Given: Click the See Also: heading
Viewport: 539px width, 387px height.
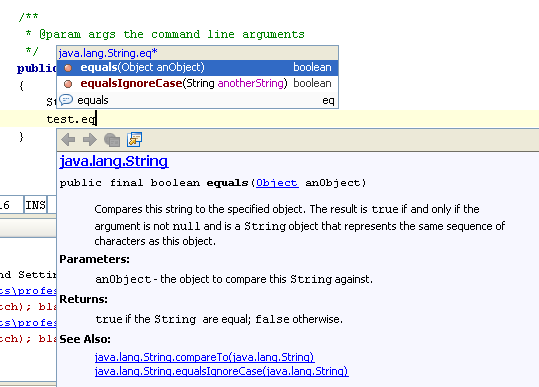Looking at the screenshot, I should [x=85, y=339].
